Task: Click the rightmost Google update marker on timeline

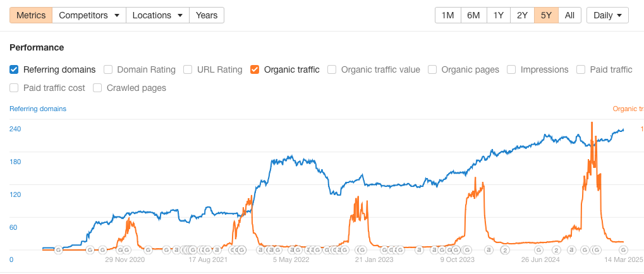Action: [623, 250]
